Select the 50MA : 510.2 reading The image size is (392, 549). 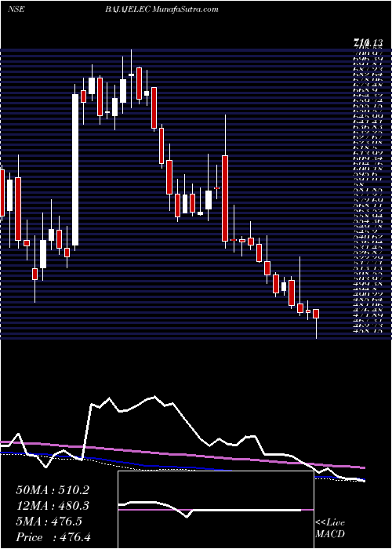(52, 490)
